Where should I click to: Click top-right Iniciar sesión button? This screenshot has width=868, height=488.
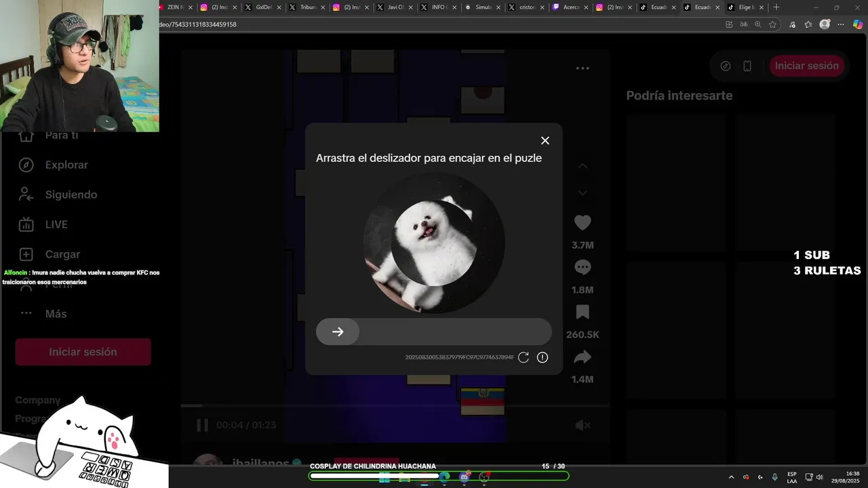(x=807, y=66)
